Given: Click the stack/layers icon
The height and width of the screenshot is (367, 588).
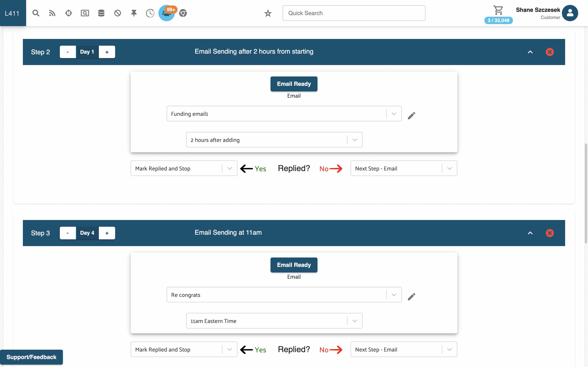Looking at the screenshot, I should pos(101,13).
